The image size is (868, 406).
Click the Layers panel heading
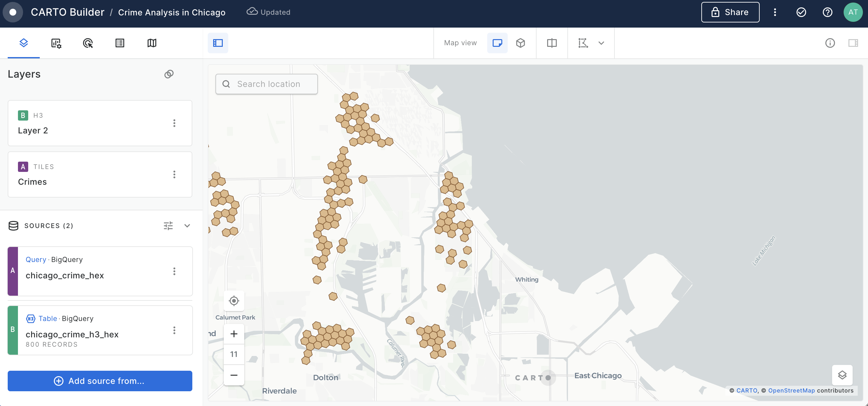tap(24, 74)
